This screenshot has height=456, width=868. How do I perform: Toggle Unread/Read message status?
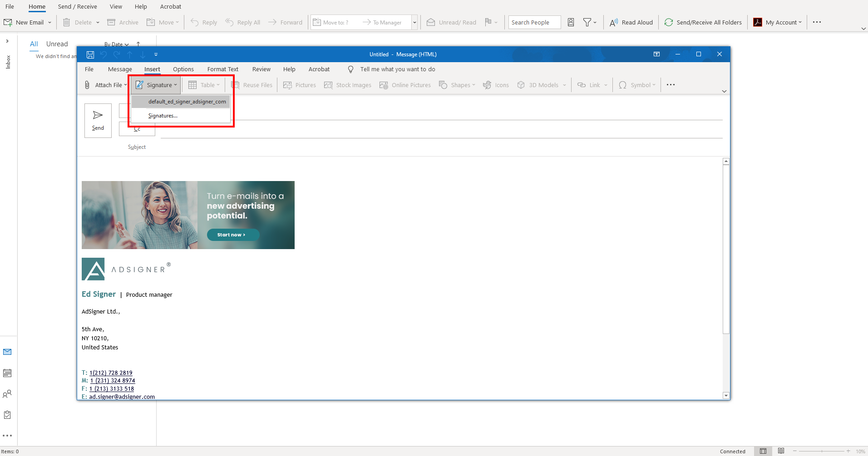tap(452, 22)
